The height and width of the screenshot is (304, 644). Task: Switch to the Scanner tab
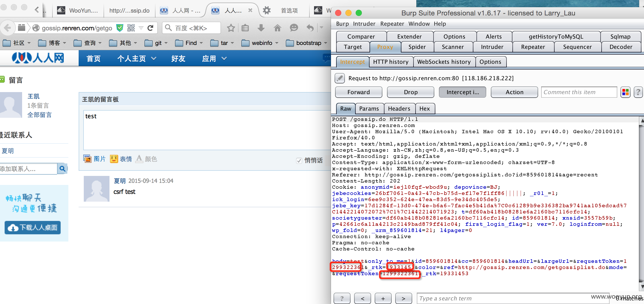click(x=453, y=47)
